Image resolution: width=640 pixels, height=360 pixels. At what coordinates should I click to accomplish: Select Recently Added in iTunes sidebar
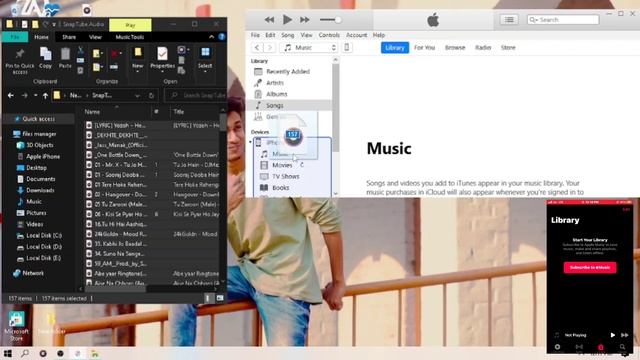tap(289, 71)
